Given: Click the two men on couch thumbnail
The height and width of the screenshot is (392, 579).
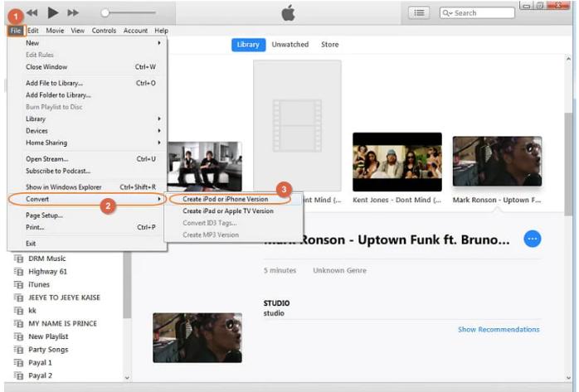Looking at the screenshot, I should tap(205, 167).
